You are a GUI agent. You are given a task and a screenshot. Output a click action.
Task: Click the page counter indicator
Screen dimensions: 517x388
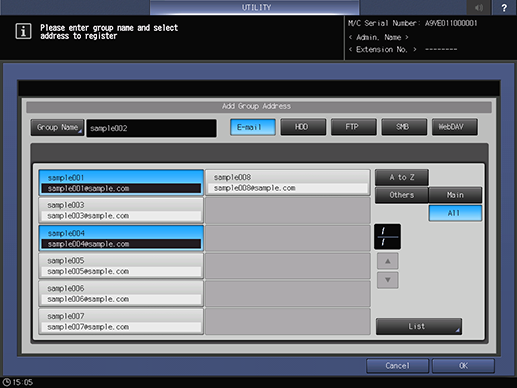tap(387, 237)
